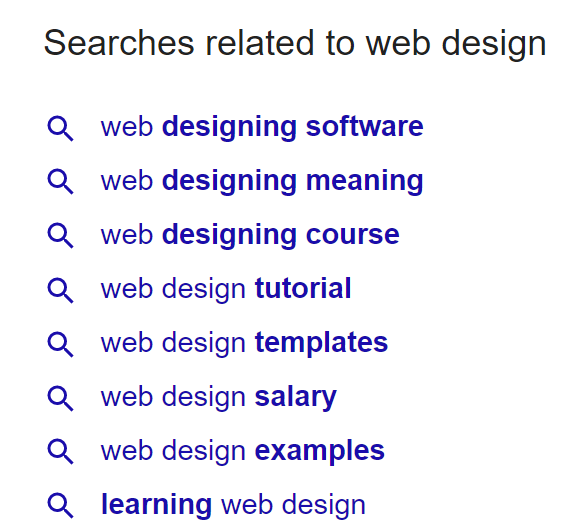Screen dimensions: 568x528
Task: Click search icon beside web designing course
Action: click(60, 236)
